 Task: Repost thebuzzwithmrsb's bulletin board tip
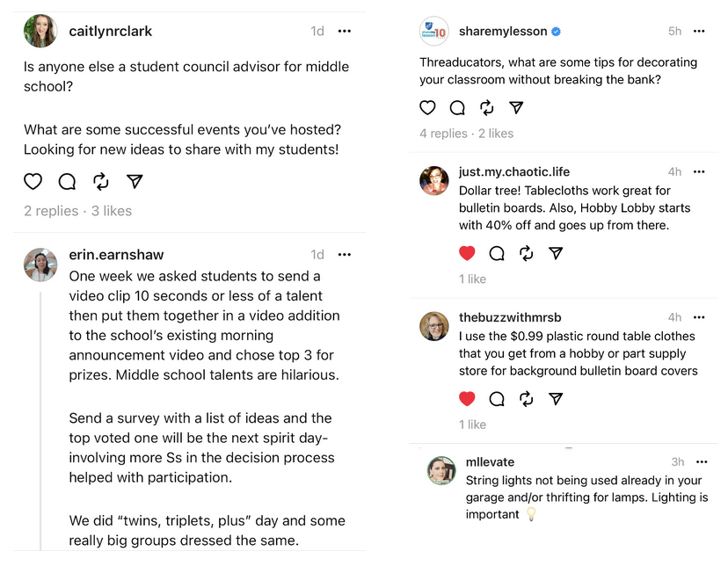(x=528, y=398)
